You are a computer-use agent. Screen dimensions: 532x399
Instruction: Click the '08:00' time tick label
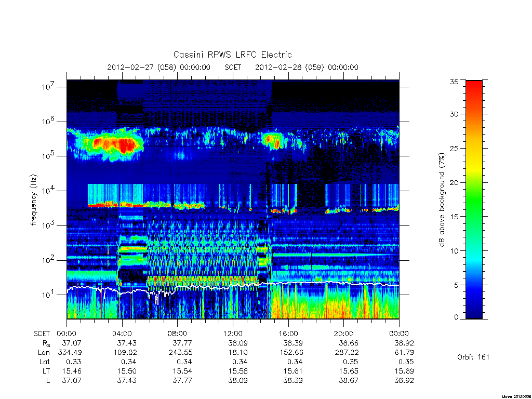click(x=177, y=334)
